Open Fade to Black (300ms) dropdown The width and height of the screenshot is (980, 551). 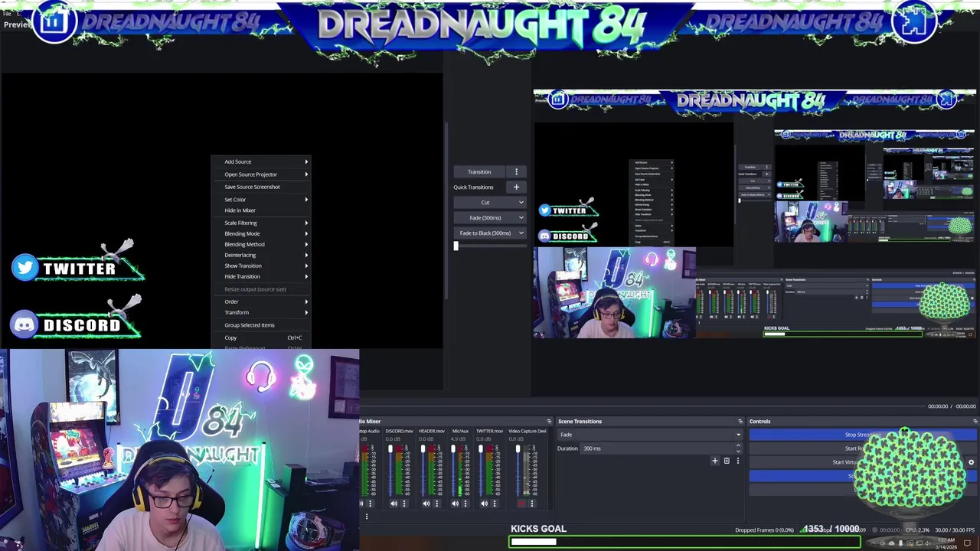click(489, 233)
